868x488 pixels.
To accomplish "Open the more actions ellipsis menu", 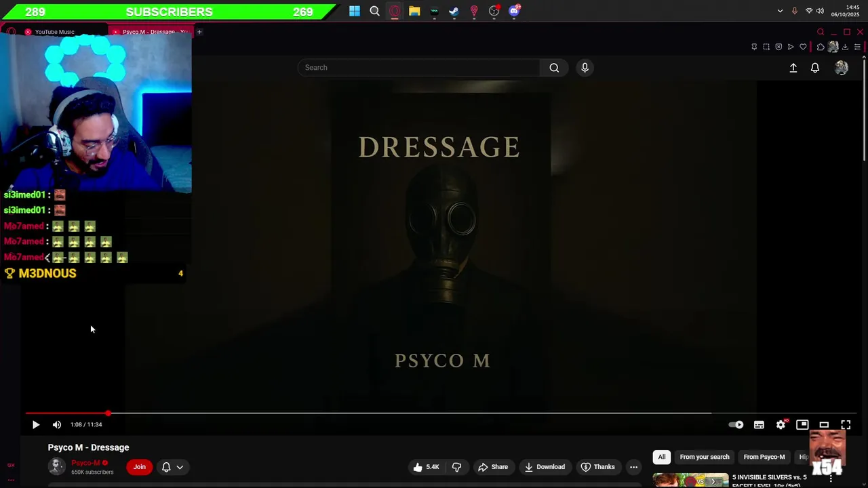I will pyautogui.click(x=633, y=467).
